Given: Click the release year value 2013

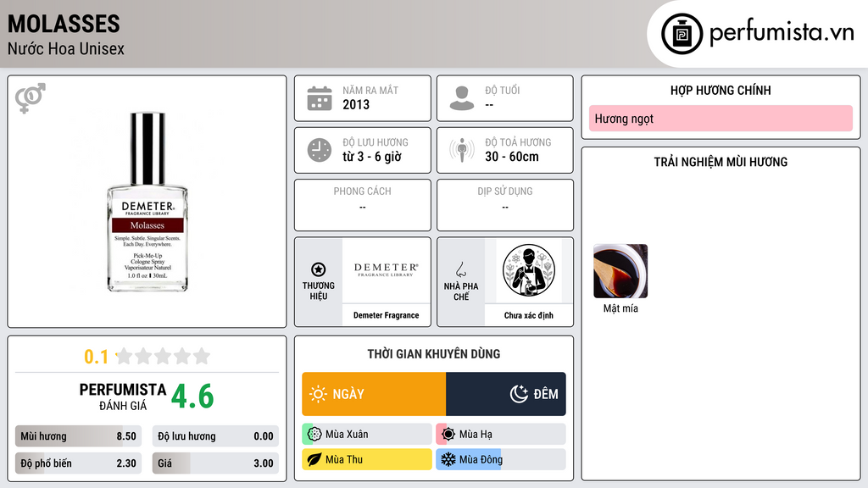Looking at the screenshot, I should coord(356,104).
